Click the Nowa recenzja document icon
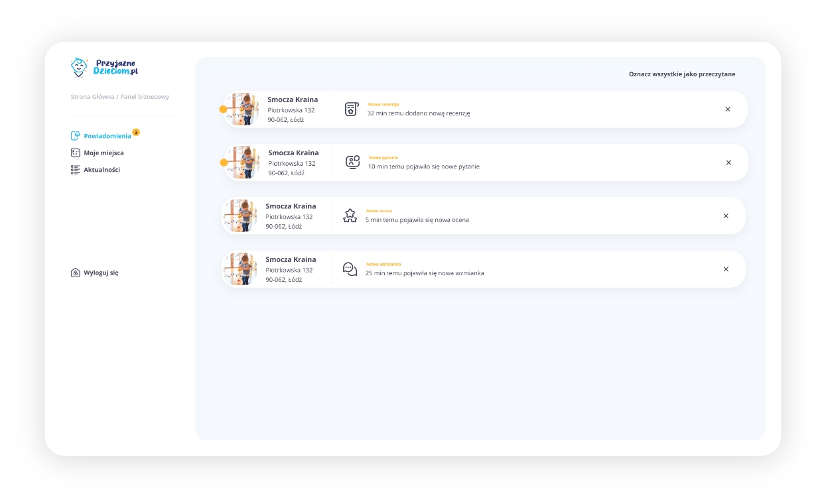The width and height of the screenshot is (826, 504). tap(352, 109)
